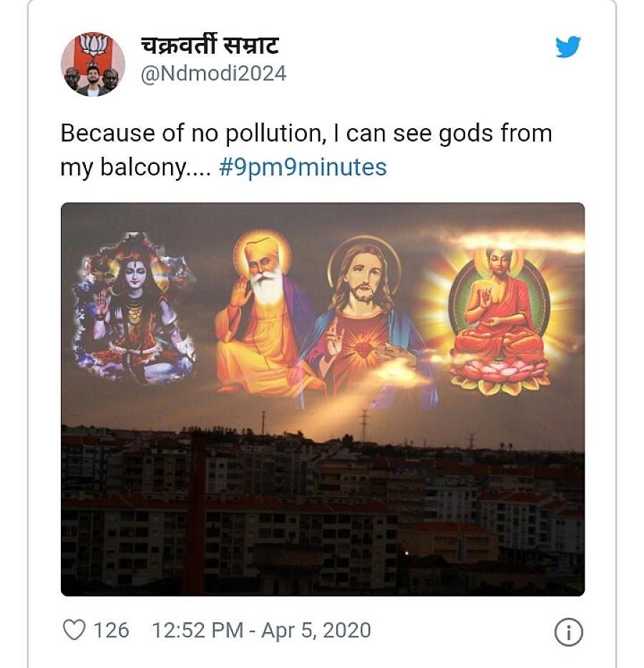The height and width of the screenshot is (668, 644).
Task: Click the Twitter bird logo
Action: tap(568, 47)
